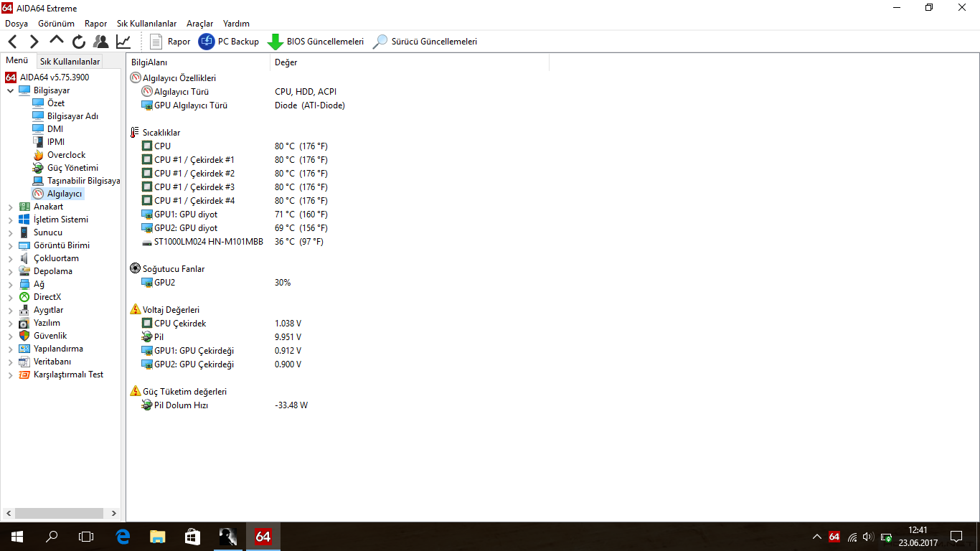Go up one level with the up arrow icon
Screen dimensions: 980x551
(x=57, y=41)
